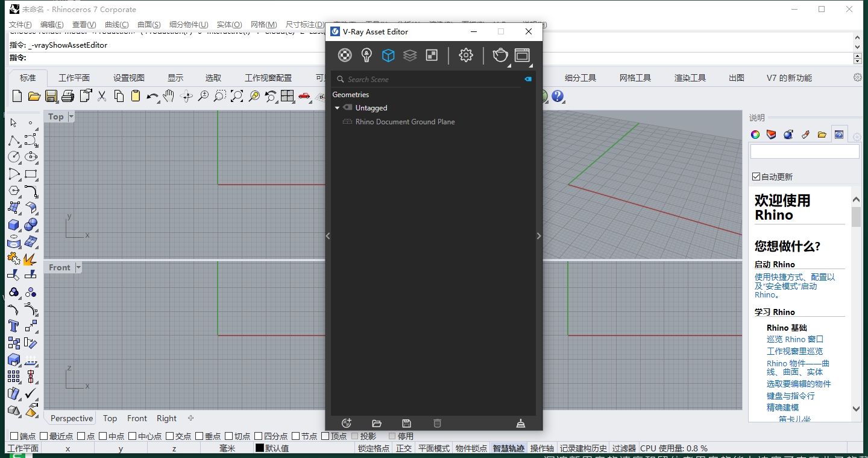Viewport: 868px width, 458px height.
Task: Save the Rhino file with the toolbar disk
Action: [x=51, y=96]
